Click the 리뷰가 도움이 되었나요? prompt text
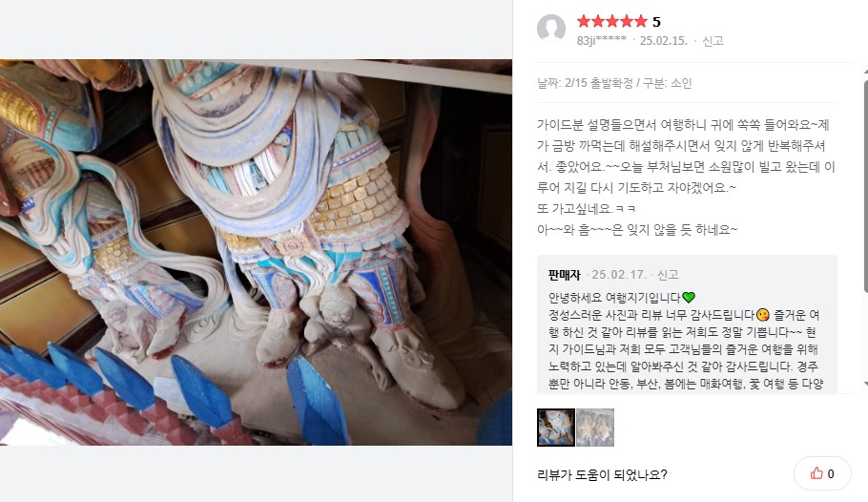 (602, 475)
